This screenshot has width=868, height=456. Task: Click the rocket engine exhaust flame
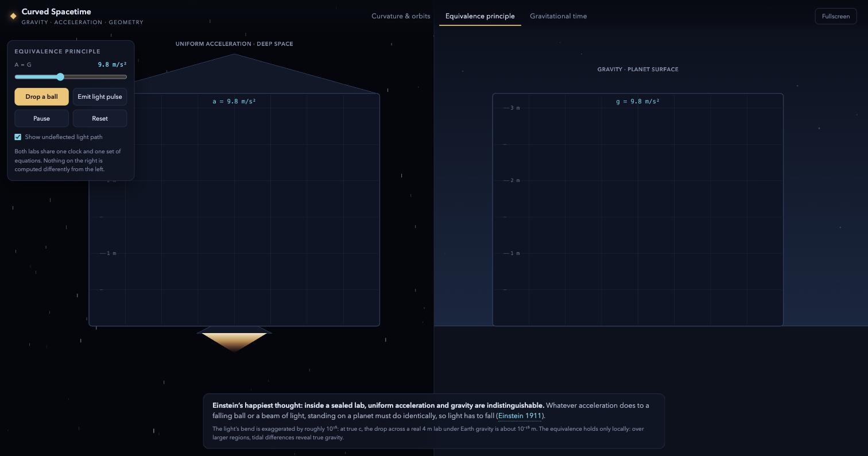(234, 341)
